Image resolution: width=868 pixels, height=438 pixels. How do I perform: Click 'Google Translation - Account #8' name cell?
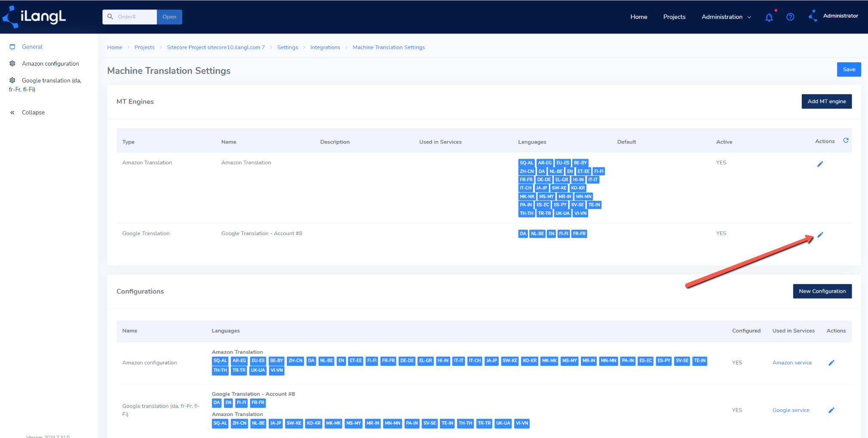tap(262, 233)
